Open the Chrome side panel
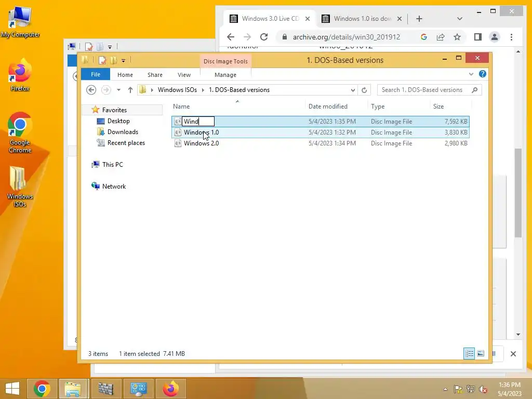Image resolution: width=532 pixels, height=399 pixels. 478,37
